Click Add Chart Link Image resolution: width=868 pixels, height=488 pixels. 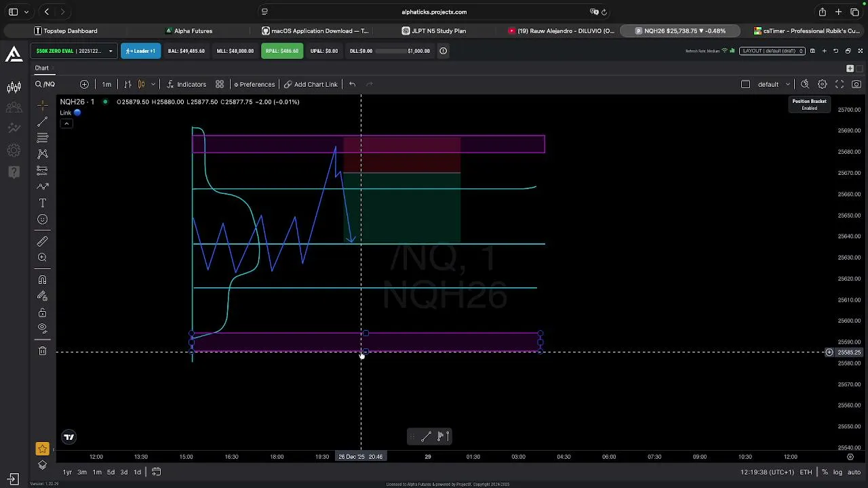(311, 84)
